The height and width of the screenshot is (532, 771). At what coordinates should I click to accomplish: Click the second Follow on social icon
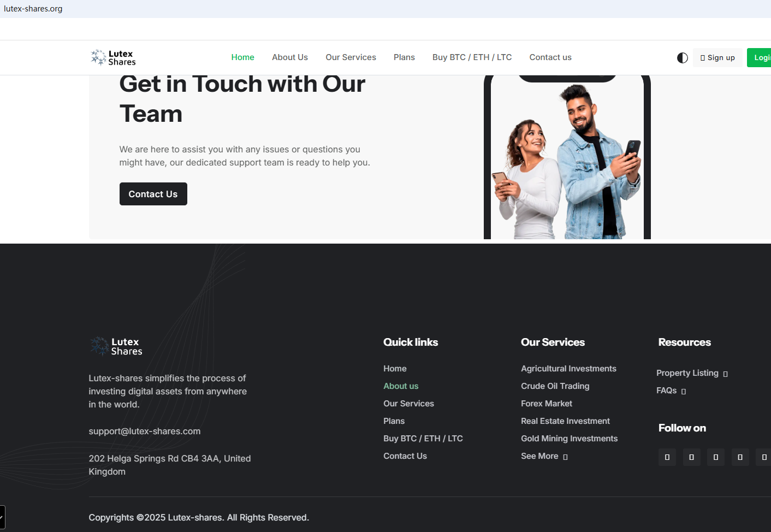(691, 457)
